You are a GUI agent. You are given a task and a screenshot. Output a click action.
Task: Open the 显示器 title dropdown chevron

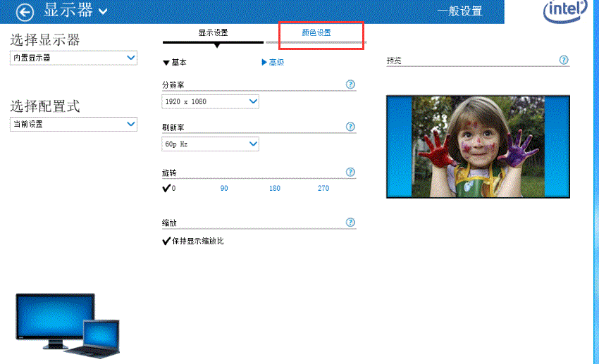(x=103, y=11)
